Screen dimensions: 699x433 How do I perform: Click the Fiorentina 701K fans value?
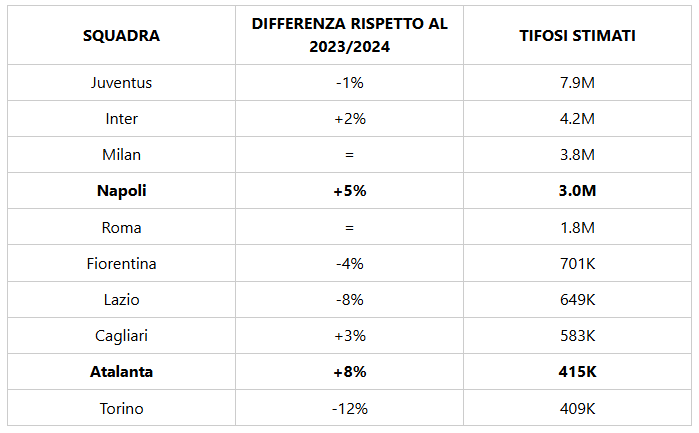click(578, 263)
